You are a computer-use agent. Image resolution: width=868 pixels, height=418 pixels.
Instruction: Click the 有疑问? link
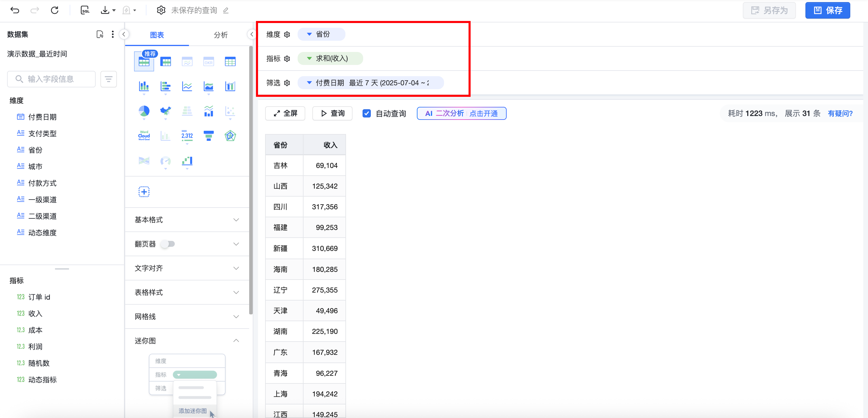(x=840, y=114)
